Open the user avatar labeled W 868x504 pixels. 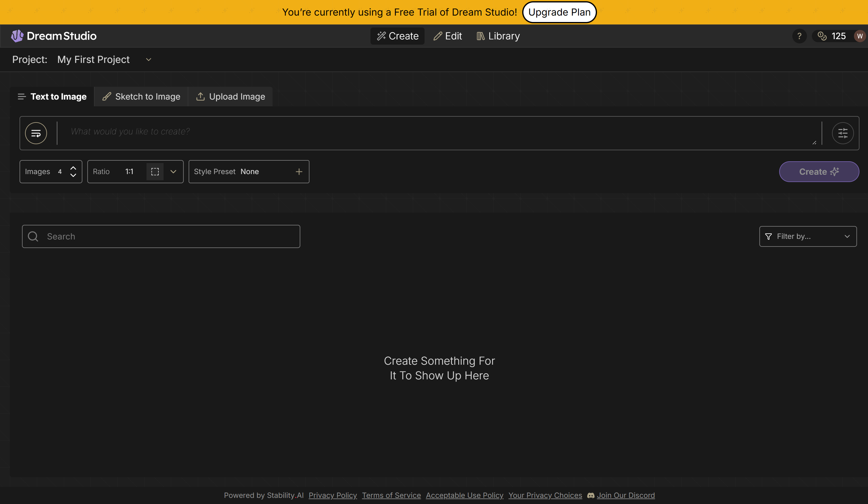point(860,36)
